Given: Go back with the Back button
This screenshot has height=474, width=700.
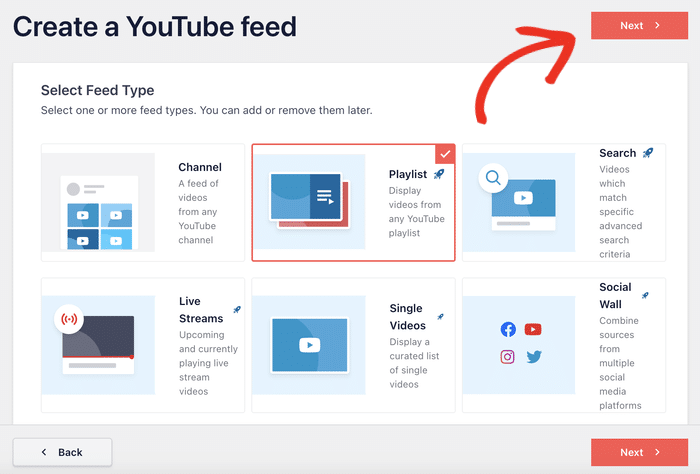Looking at the screenshot, I should pos(62,452).
